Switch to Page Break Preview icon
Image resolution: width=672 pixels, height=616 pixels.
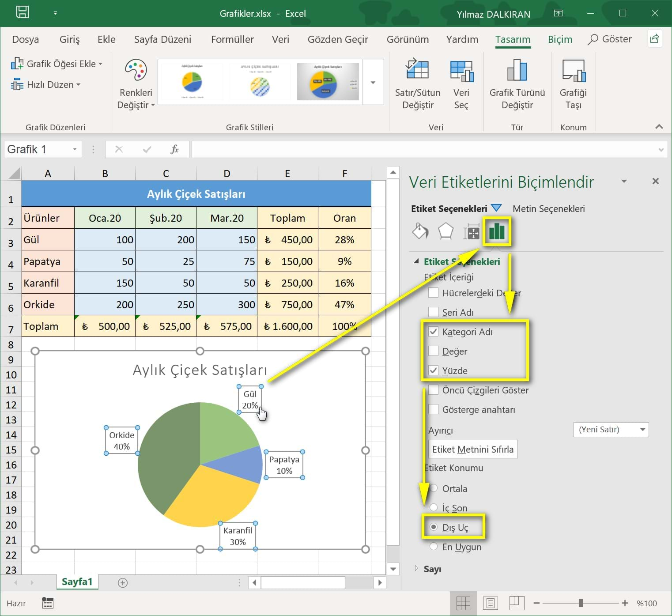517,603
